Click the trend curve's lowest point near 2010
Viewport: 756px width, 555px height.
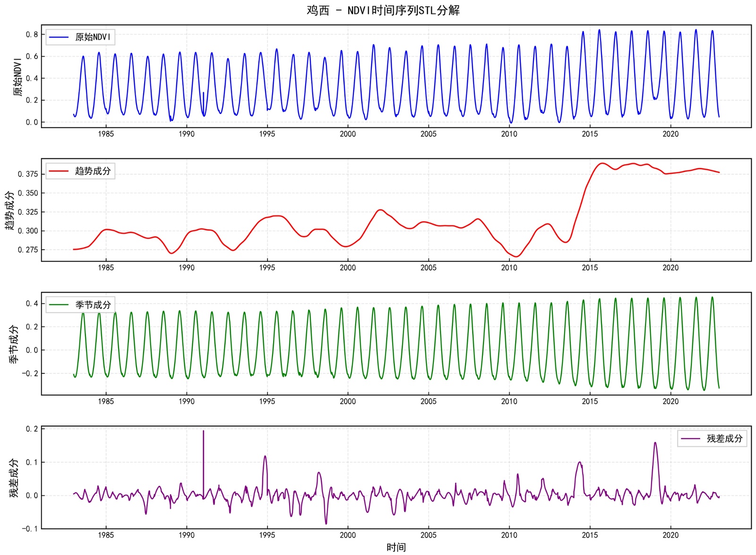click(516, 257)
